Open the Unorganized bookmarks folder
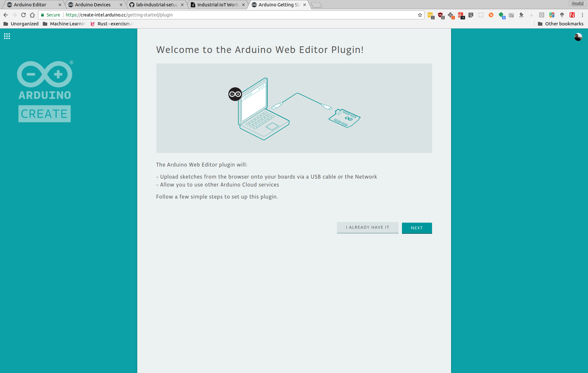Image resolution: width=588 pixels, height=373 pixels. click(x=21, y=24)
